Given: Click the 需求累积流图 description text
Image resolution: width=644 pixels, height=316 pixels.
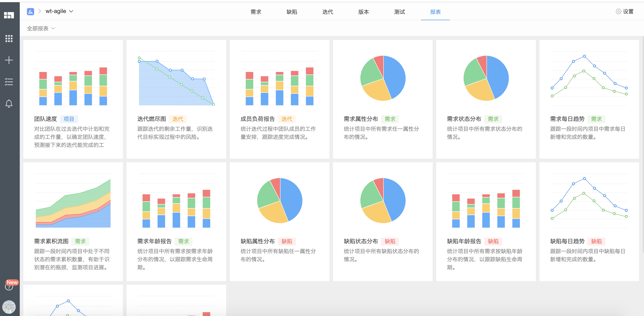Looking at the screenshot, I should (x=72, y=259).
